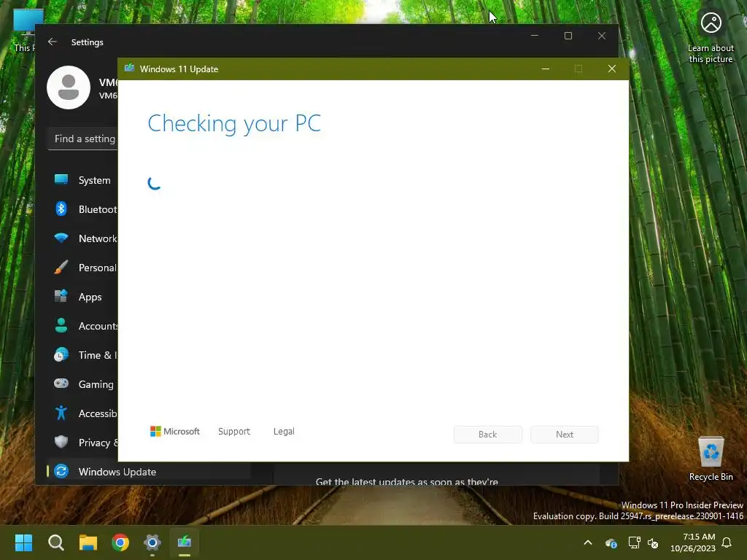747x560 pixels.
Task: Open notifications bell icon
Action: click(727, 542)
